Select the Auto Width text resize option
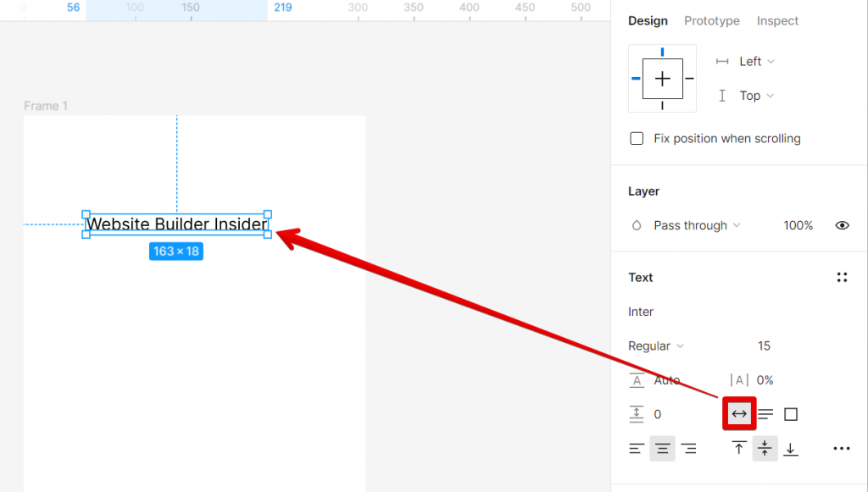868x492 pixels. click(738, 413)
